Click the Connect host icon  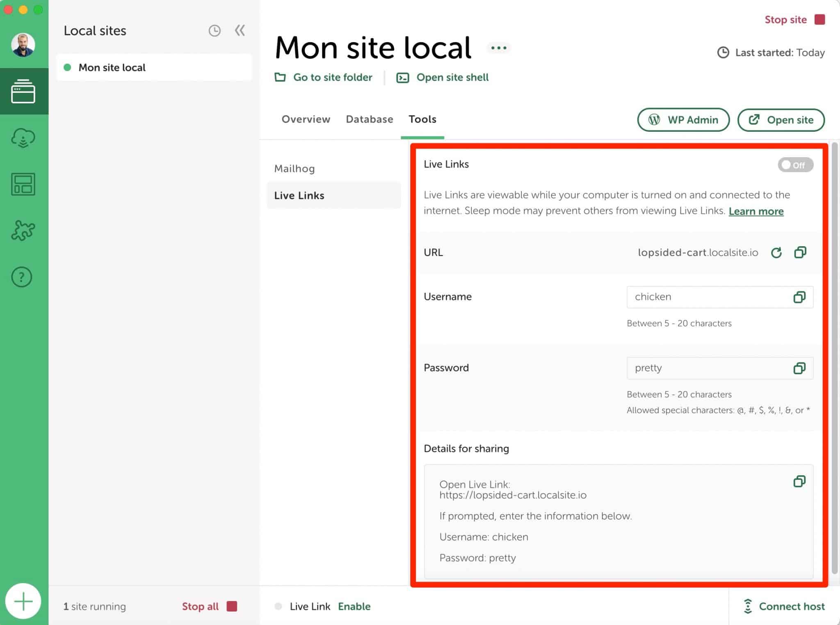748,606
